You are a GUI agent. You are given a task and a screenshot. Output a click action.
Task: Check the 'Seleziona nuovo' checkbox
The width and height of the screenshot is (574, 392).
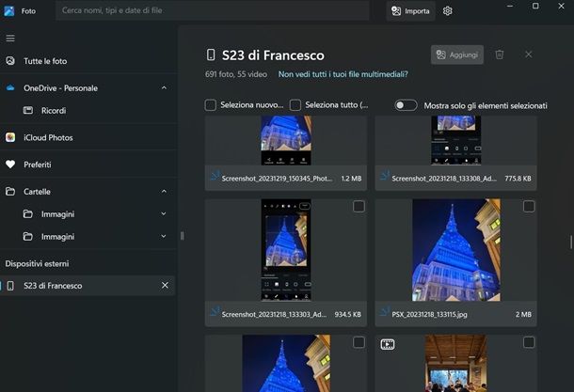(x=211, y=105)
